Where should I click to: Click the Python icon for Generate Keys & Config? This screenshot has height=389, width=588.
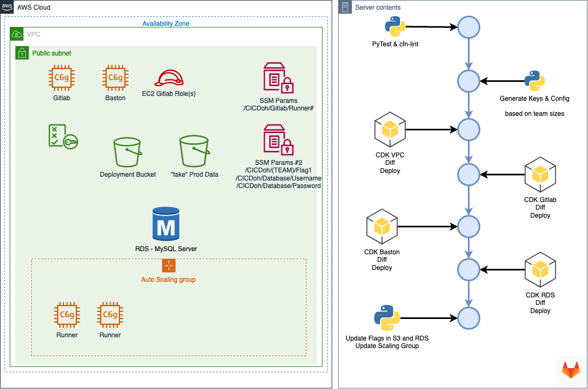(534, 81)
